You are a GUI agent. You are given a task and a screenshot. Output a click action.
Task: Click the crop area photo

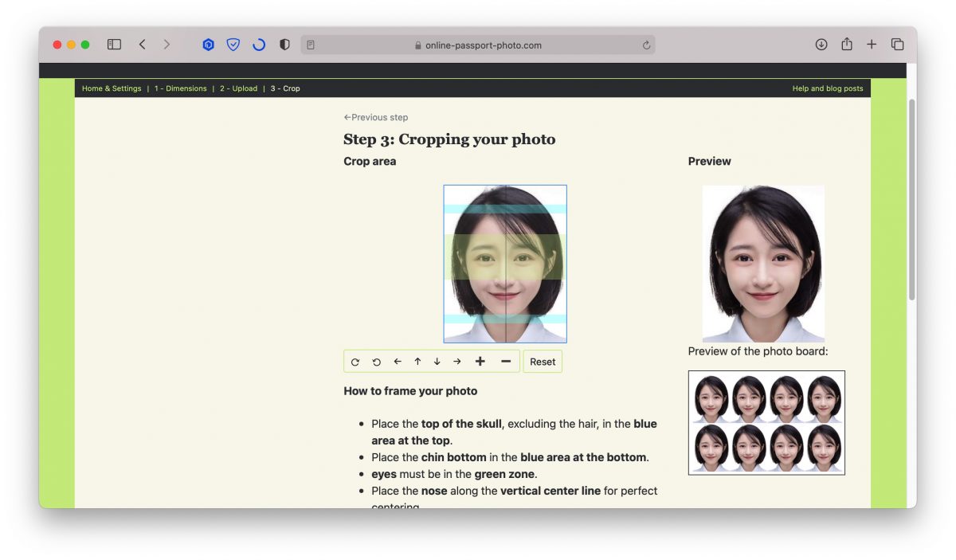pyautogui.click(x=505, y=264)
